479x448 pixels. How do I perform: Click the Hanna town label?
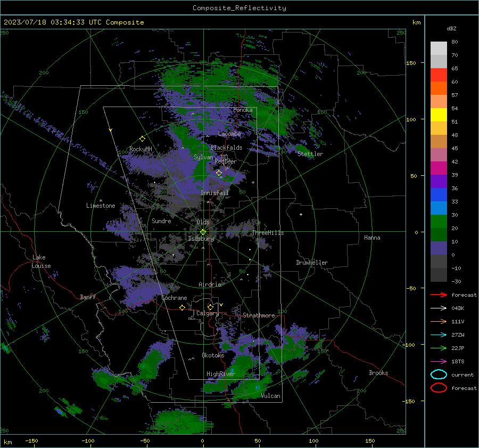point(372,238)
